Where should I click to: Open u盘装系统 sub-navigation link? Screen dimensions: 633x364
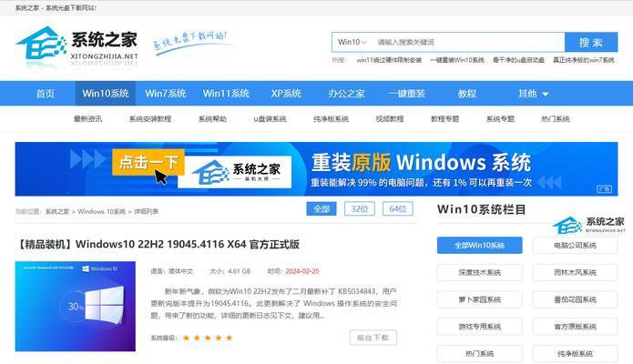tap(270, 118)
